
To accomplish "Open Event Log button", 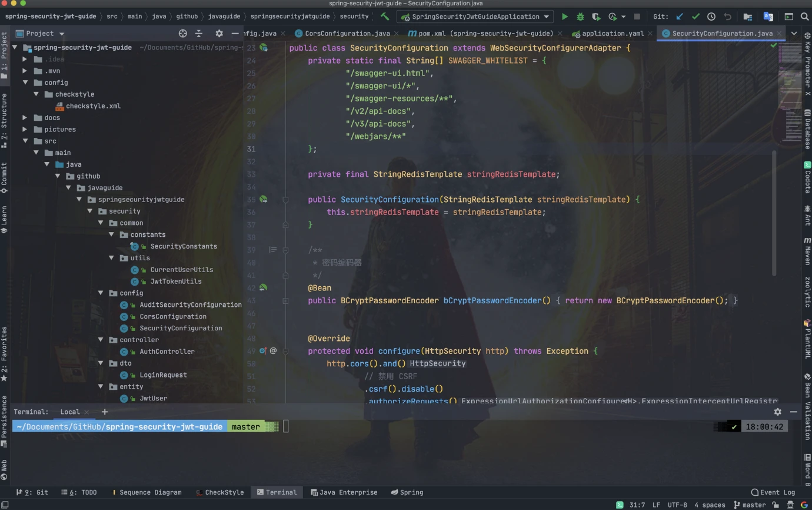I will [x=773, y=492].
